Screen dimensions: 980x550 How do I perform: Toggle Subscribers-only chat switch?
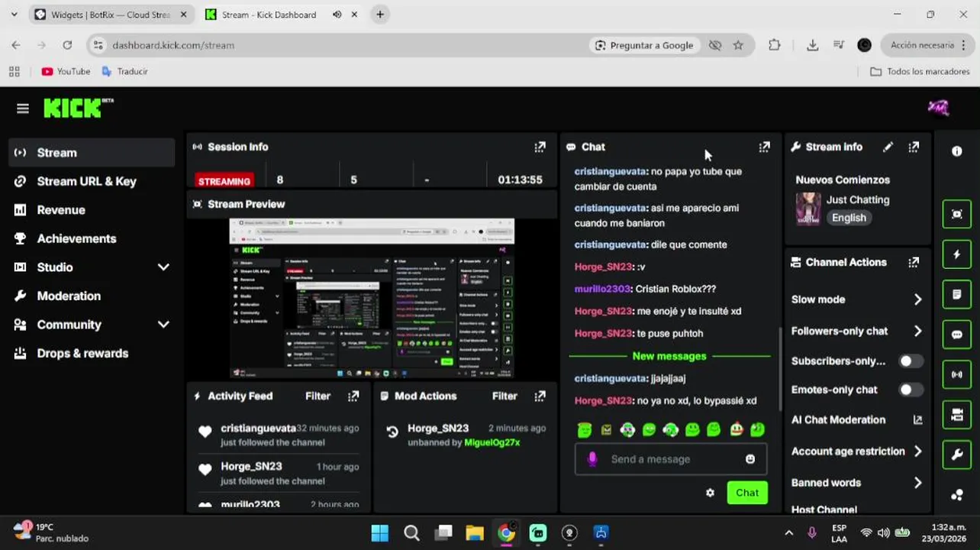911,361
